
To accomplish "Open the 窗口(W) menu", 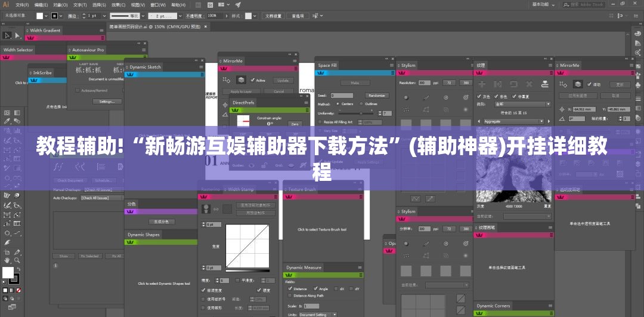I will [x=157, y=5].
